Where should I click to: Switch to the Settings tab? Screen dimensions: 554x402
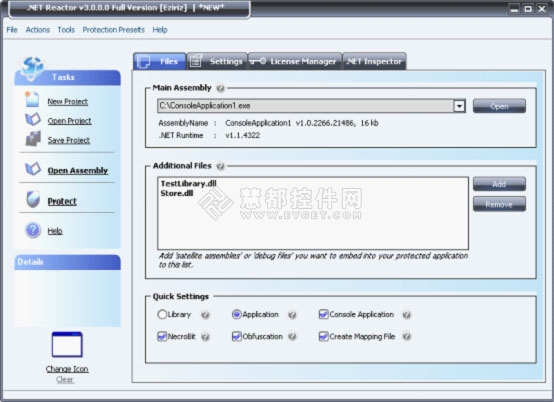point(217,61)
